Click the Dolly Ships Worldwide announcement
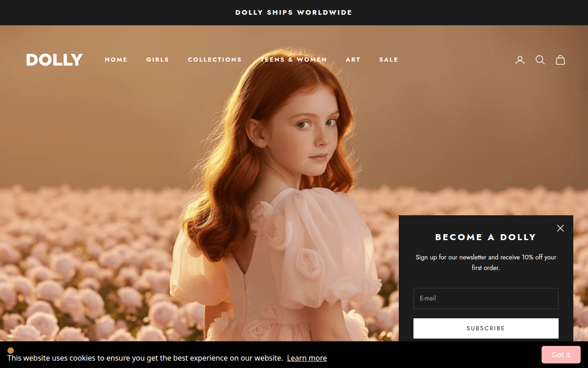 294,12
